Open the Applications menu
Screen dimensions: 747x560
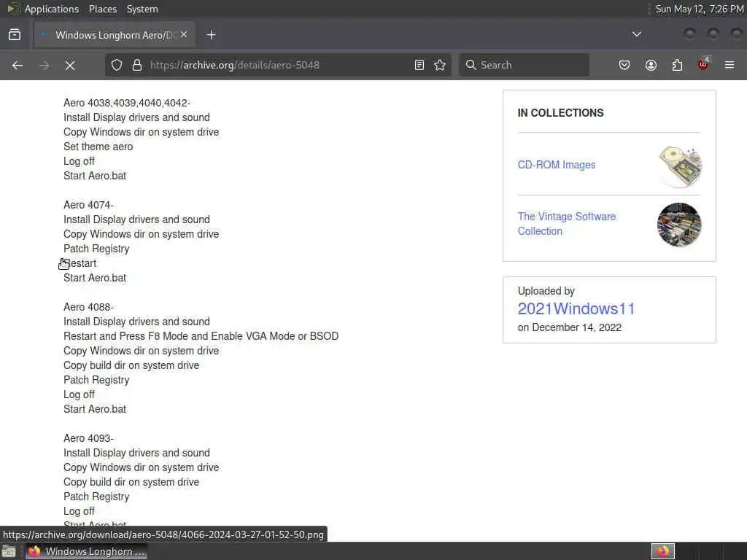point(52,9)
